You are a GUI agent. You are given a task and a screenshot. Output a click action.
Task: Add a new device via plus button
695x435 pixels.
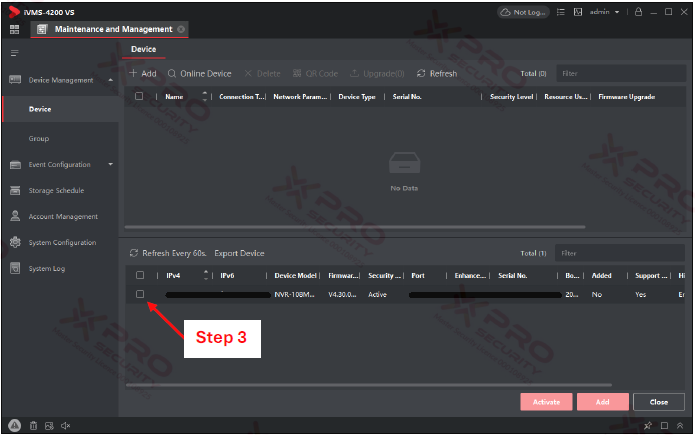[143, 74]
